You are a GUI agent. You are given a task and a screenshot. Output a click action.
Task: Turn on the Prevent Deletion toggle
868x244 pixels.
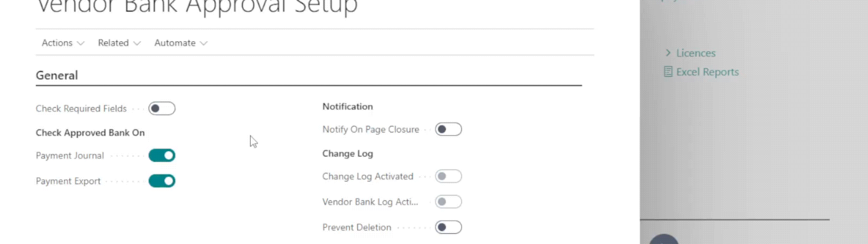click(x=448, y=227)
